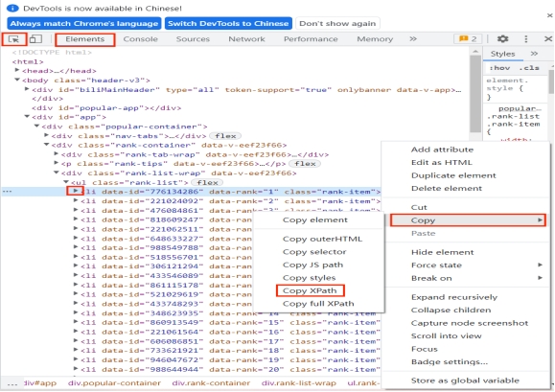Go to the Performance tab
The height and width of the screenshot is (392, 555).
pos(311,39)
